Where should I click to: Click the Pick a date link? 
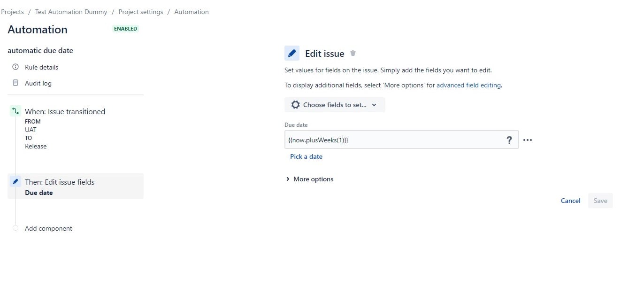[306, 156]
